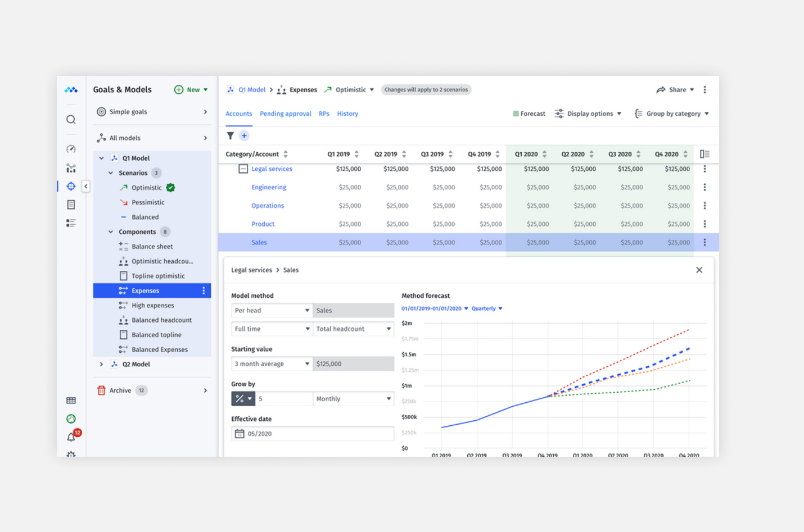Click the filter funnel icon

click(231, 135)
